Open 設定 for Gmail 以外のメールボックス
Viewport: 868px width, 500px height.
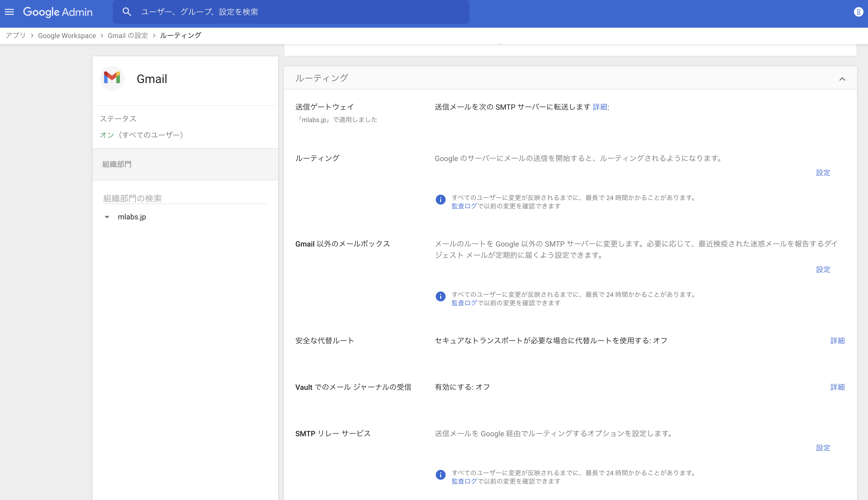tap(823, 270)
